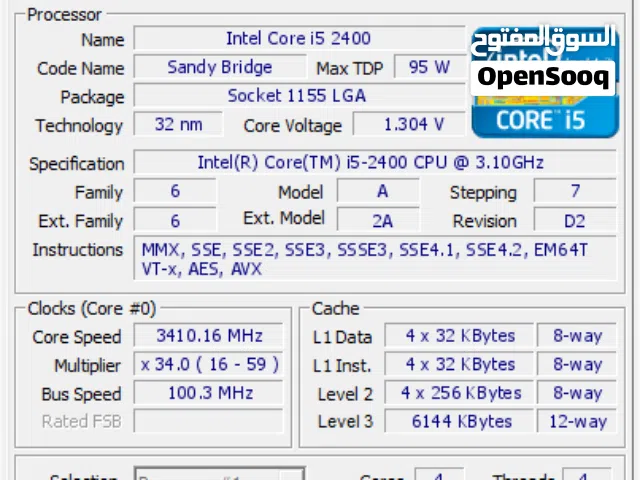This screenshot has height=480, width=640.
Task: Click the Level 3 '12-way' value
Action: [x=577, y=421]
